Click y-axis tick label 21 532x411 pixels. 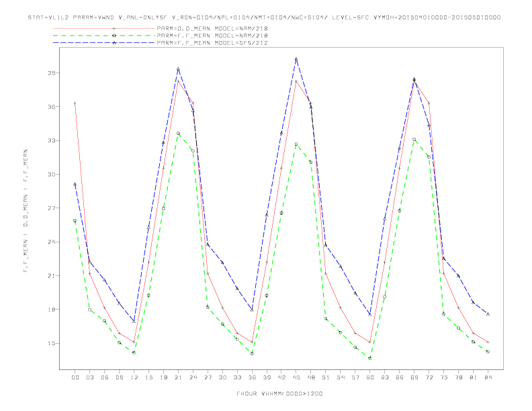pyautogui.click(x=52, y=276)
